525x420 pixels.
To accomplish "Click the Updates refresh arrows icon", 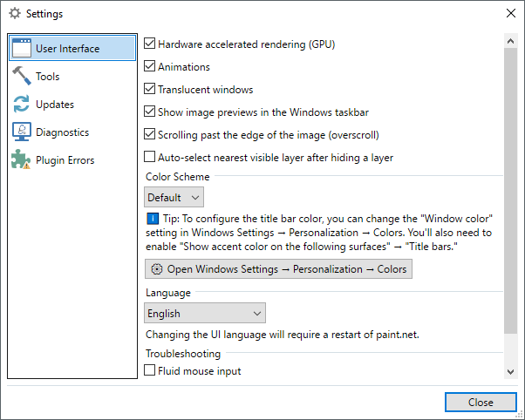I will (22, 104).
